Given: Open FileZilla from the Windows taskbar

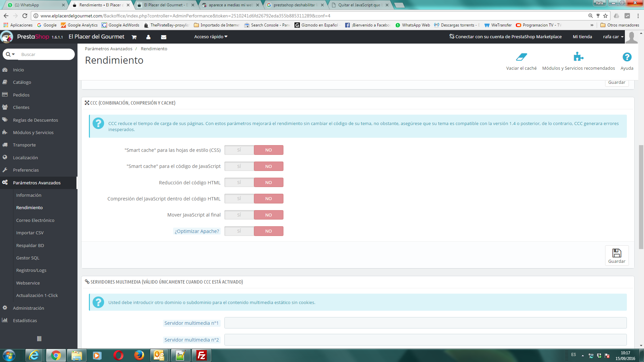Looking at the screenshot, I should pyautogui.click(x=202, y=355).
